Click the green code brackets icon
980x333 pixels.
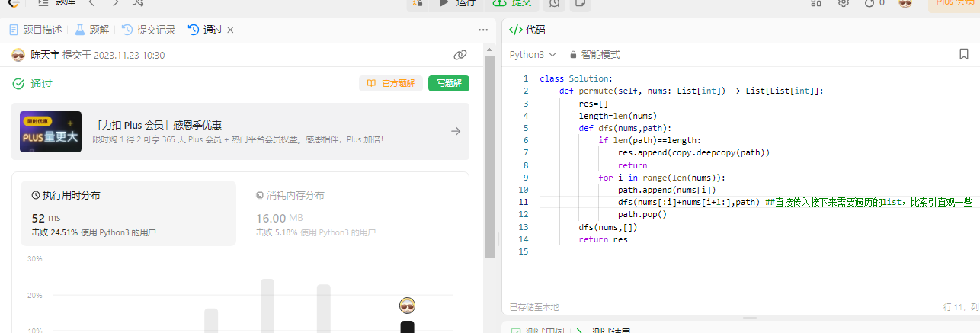pos(515,30)
